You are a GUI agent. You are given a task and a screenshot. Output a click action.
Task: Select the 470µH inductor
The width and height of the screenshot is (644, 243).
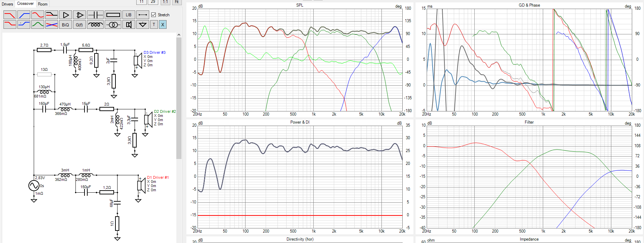point(65,109)
